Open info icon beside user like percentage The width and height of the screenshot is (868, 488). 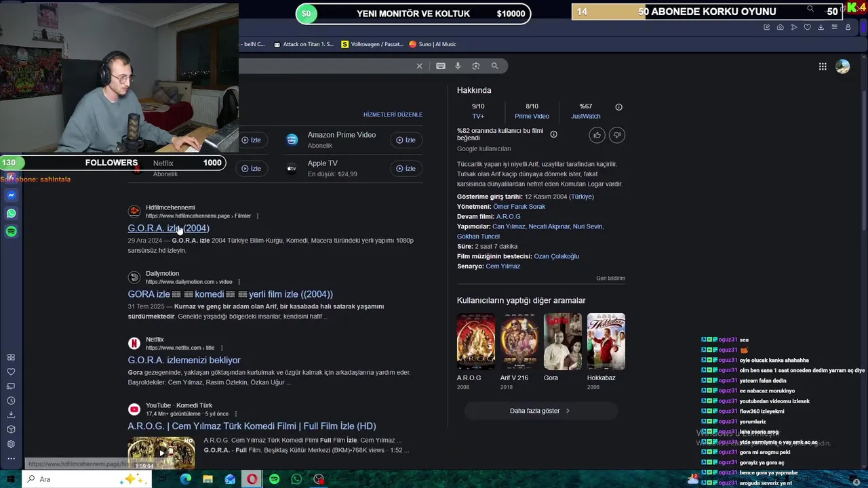pyautogui.click(x=553, y=134)
